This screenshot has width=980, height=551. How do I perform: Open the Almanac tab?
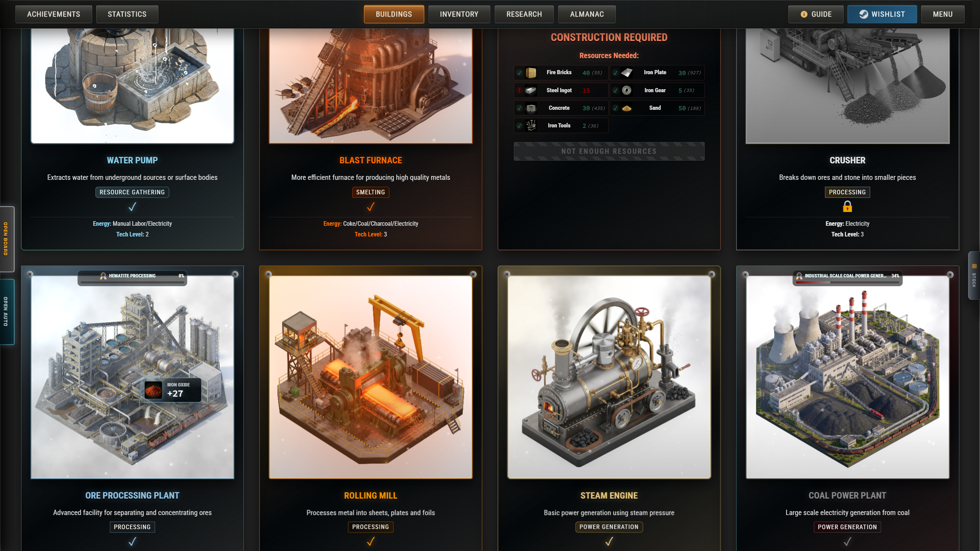587,14
